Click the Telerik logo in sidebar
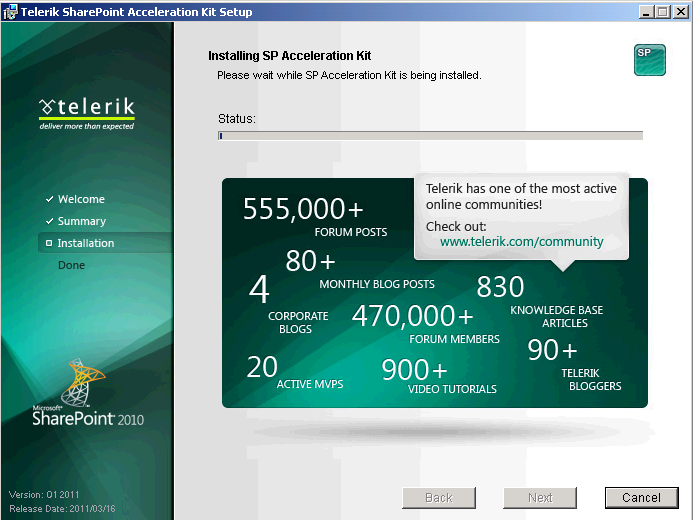 (87, 114)
